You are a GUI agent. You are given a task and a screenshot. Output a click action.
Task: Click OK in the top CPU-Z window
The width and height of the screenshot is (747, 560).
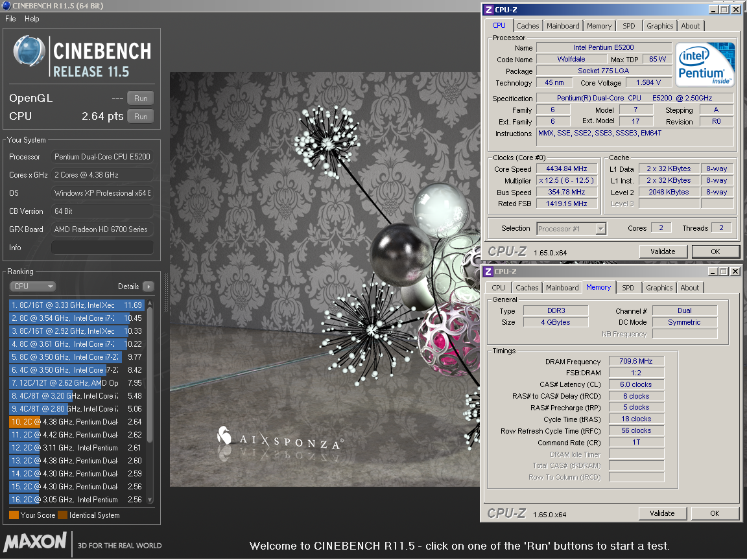[x=716, y=251]
